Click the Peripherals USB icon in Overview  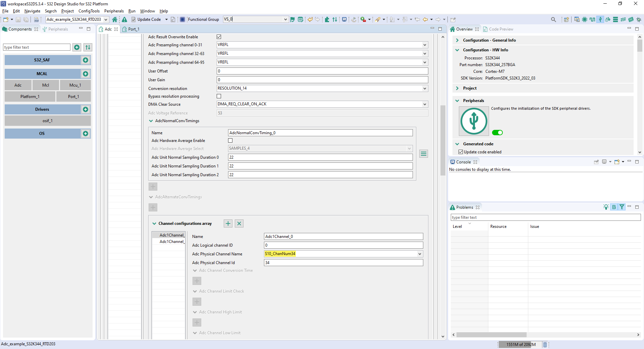click(474, 121)
